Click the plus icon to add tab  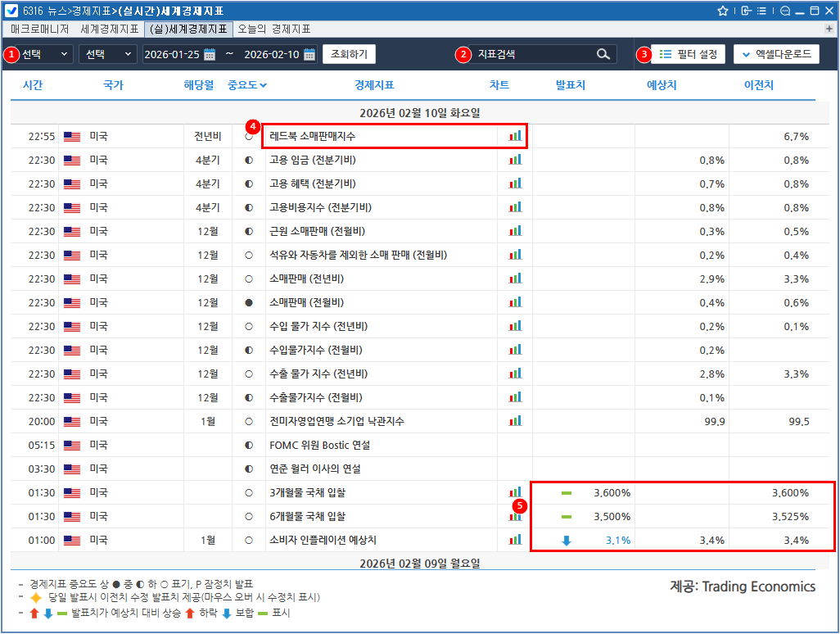pyautogui.click(x=829, y=29)
